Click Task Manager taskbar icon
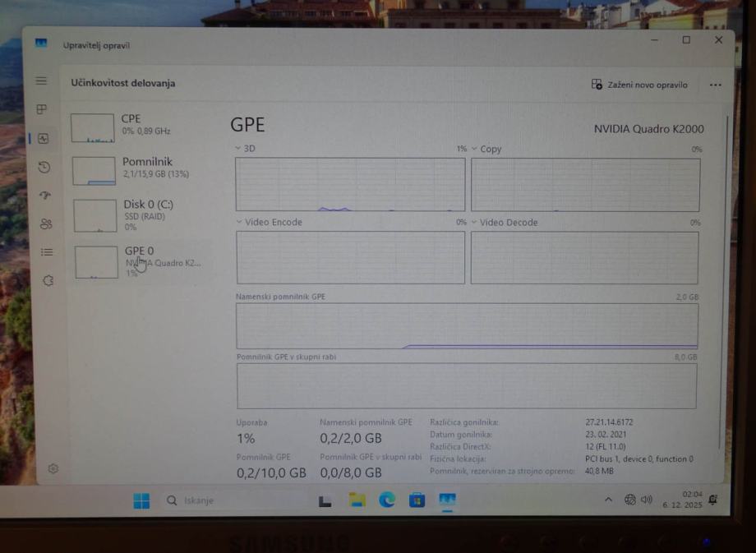This screenshot has height=553, width=756. tap(447, 500)
